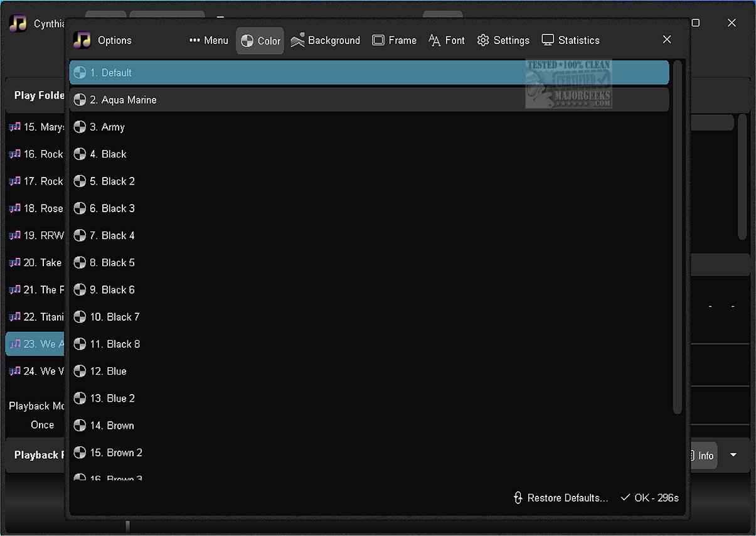This screenshot has height=536, width=756.
Task: Select the Aqua Marine color scheme icon
Action: click(x=80, y=100)
